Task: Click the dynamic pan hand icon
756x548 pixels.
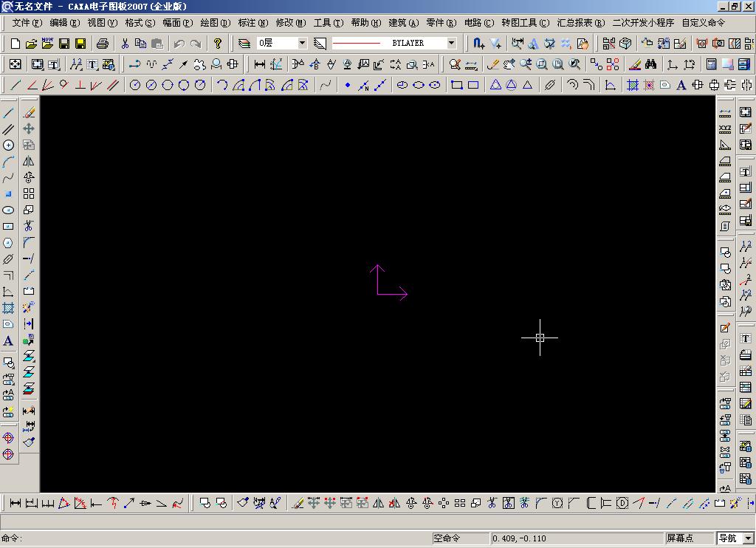Action: pyautogui.click(x=509, y=64)
